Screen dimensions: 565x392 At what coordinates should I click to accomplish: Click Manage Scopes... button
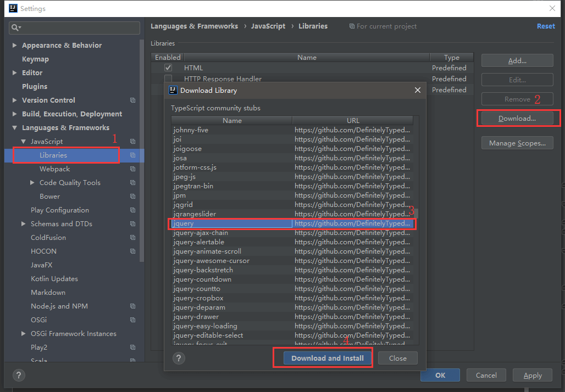[x=517, y=143]
